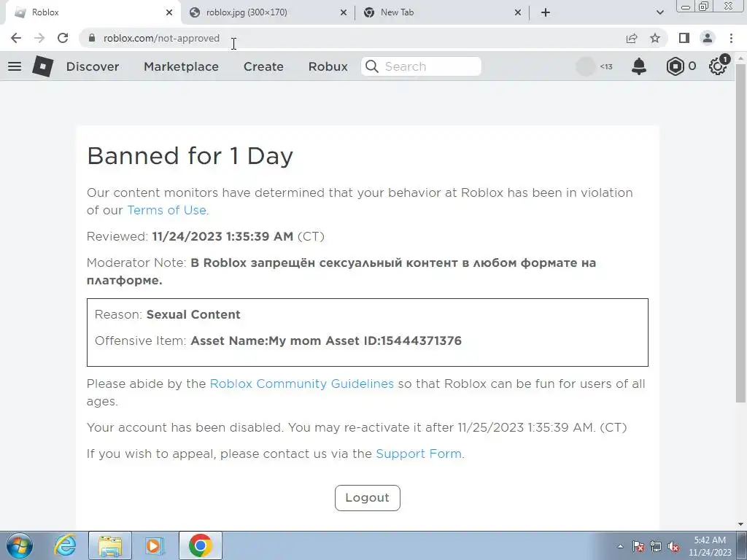Click the site lock padlock icon
The image size is (747, 560).
pyautogui.click(x=93, y=38)
